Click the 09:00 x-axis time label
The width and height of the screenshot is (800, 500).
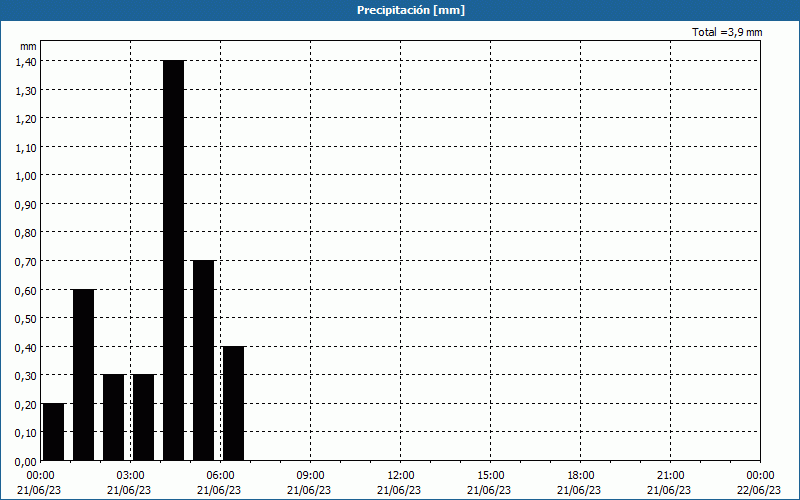310,476
